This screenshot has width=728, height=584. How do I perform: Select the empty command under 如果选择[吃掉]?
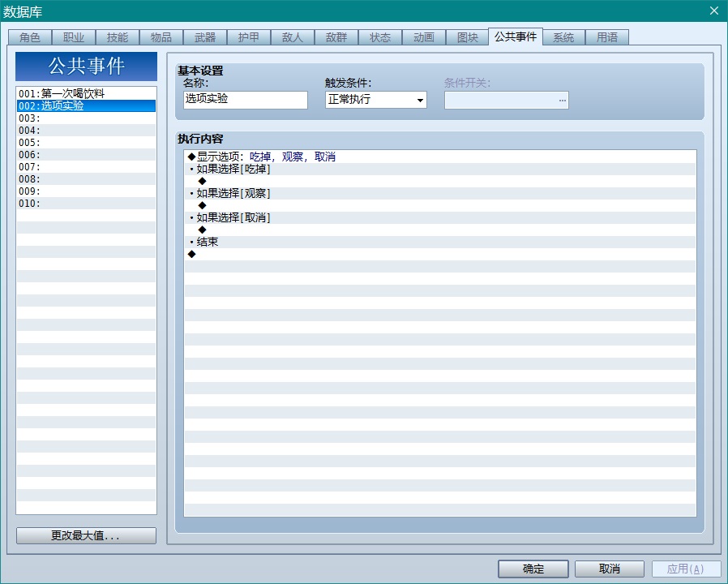coord(440,181)
